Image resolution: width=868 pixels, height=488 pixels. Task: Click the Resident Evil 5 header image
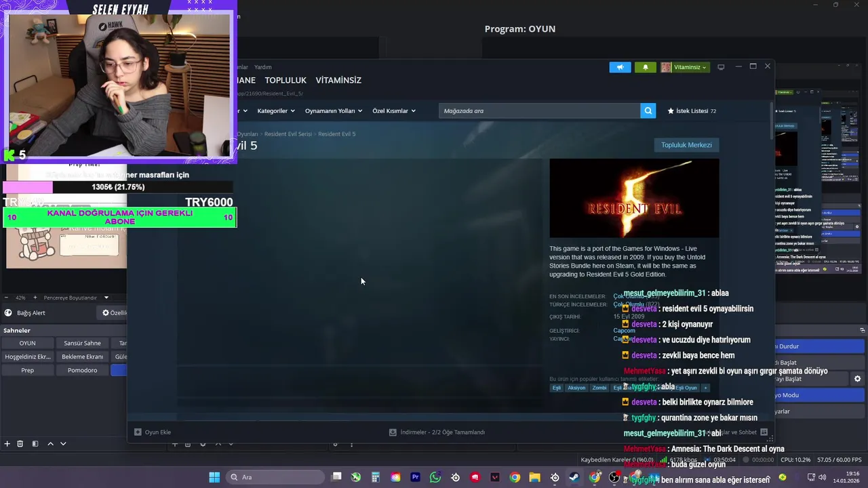tap(634, 198)
